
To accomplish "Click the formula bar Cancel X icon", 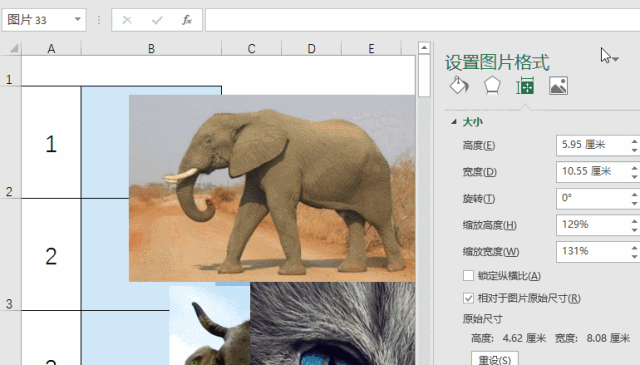I will (127, 20).
